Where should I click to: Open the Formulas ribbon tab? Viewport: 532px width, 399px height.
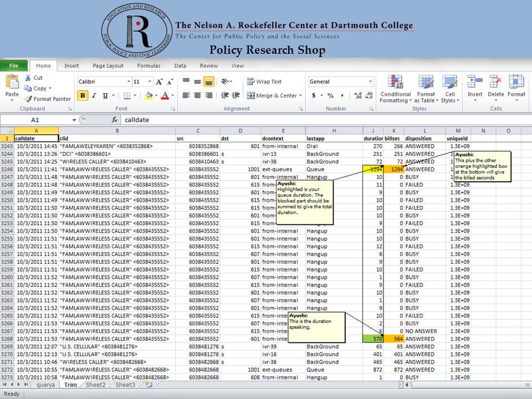(x=149, y=66)
